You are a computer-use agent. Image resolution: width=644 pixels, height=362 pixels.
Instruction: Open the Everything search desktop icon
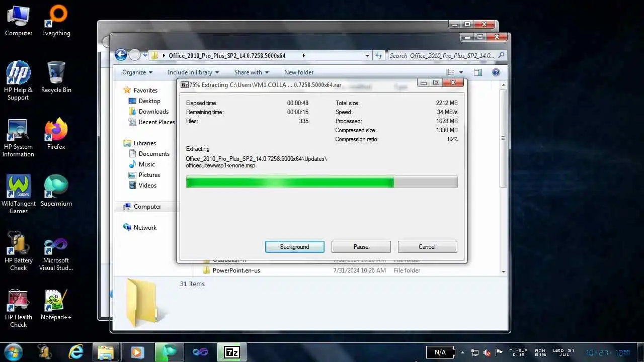[56, 21]
